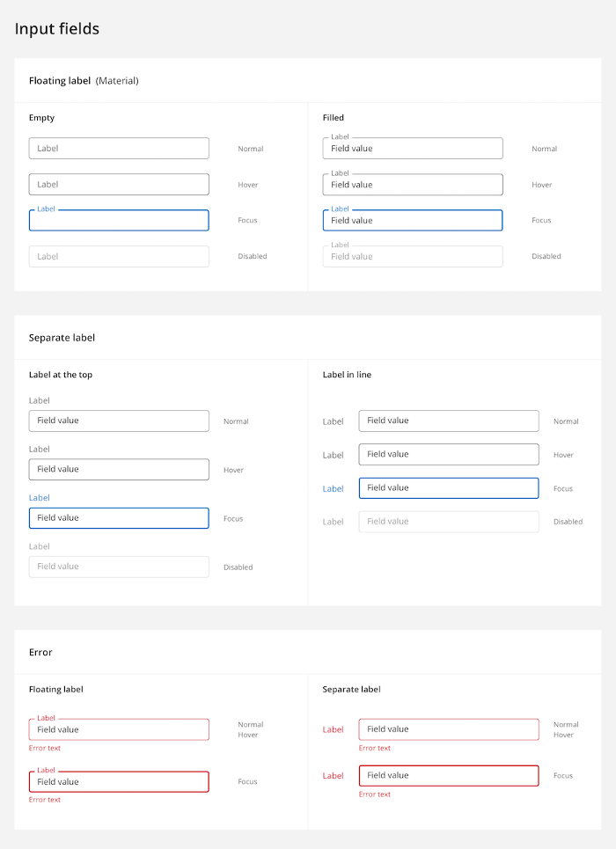The height and width of the screenshot is (849, 616).
Task: Select the disabled filled Field value input
Action: tap(412, 256)
